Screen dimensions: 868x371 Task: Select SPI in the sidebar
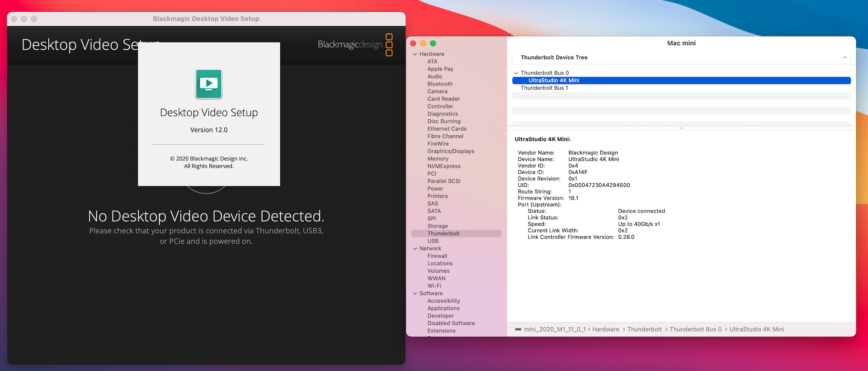(432, 219)
